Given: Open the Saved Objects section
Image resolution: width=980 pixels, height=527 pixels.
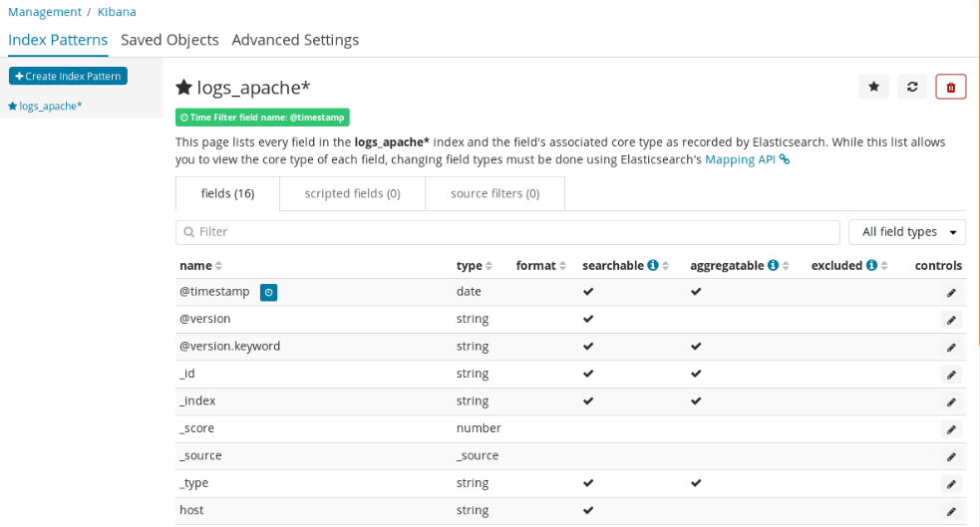Looking at the screenshot, I should [x=169, y=40].
